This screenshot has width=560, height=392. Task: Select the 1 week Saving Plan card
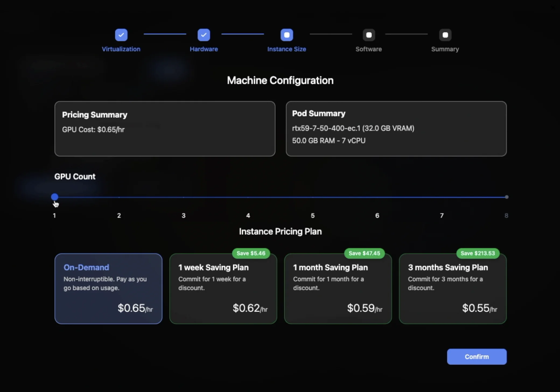223,289
